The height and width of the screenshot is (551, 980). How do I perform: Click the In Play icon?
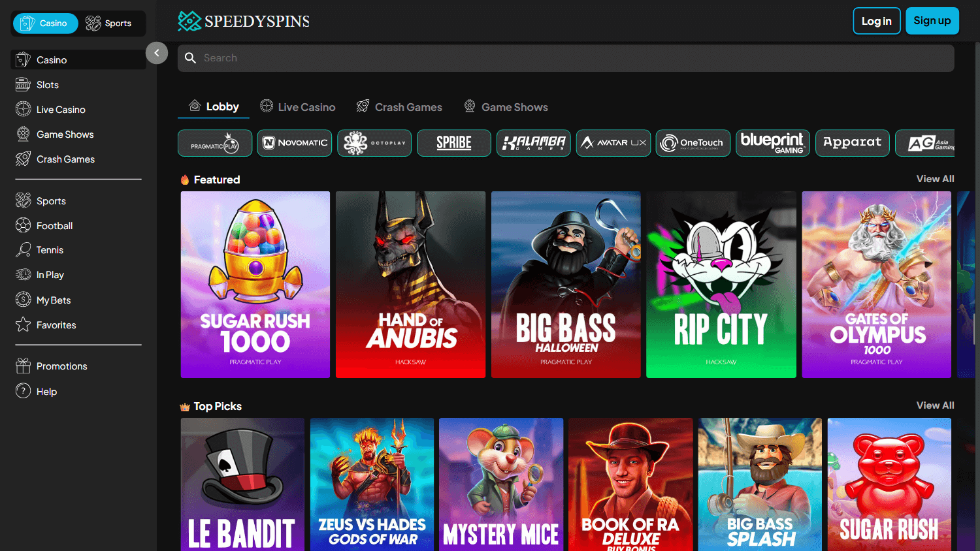pyautogui.click(x=22, y=274)
